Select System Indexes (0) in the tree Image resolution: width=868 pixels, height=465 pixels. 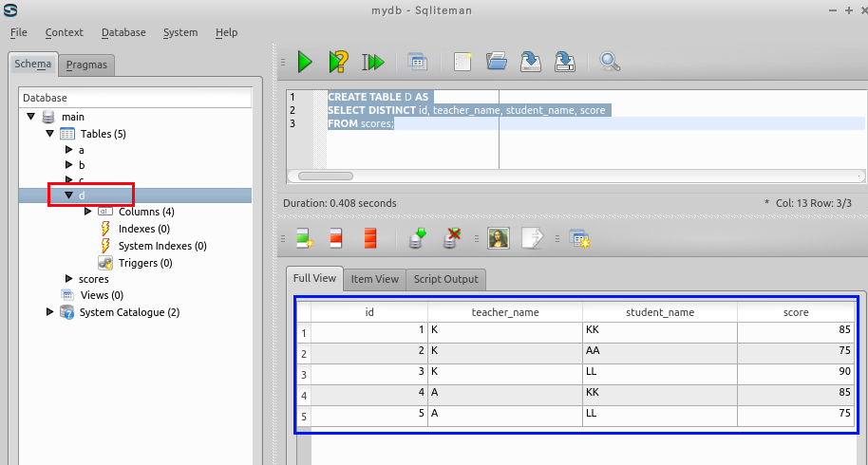coord(162,246)
